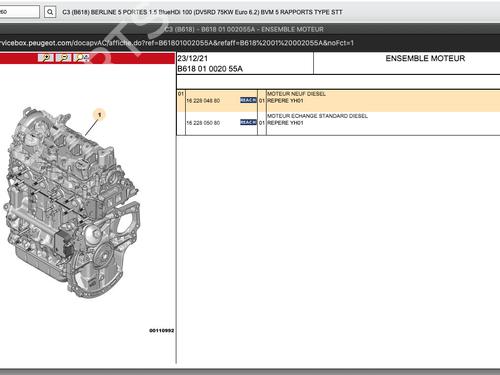The height and width of the screenshot is (375, 500).
Task: Select part number 16 228 048 80
Action: click(x=203, y=100)
